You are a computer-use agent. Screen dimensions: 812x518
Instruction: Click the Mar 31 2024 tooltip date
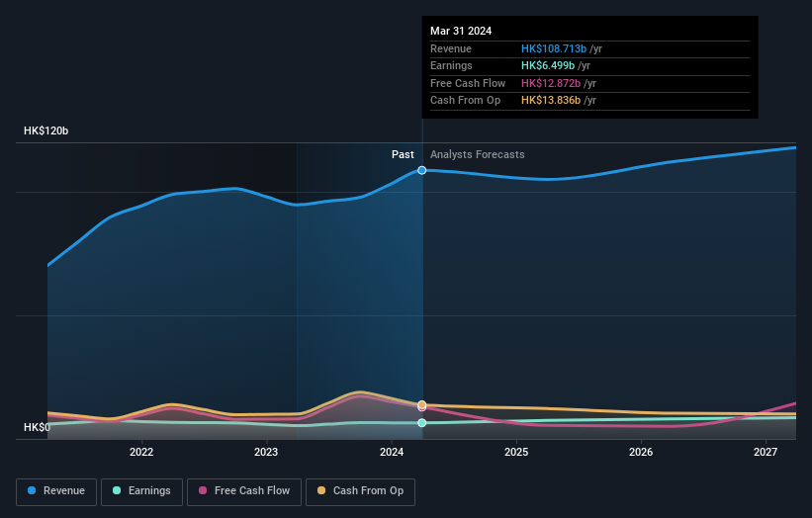[x=461, y=31]
